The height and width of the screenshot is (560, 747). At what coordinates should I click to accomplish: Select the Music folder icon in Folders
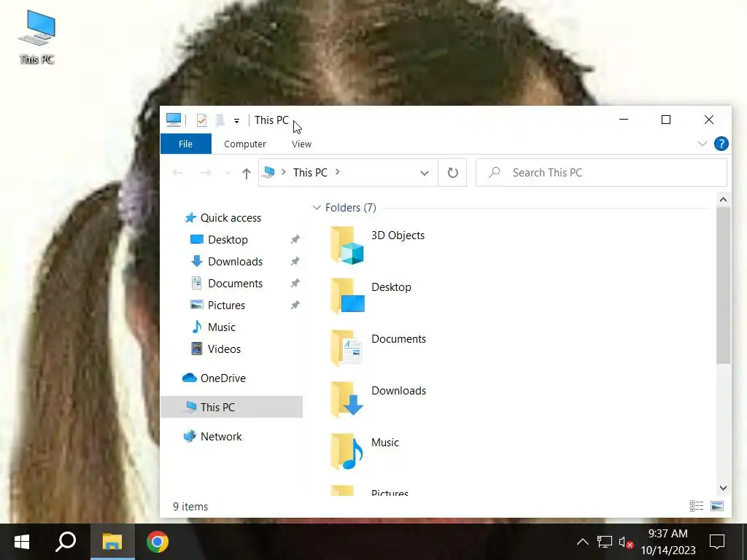(347, 451)
